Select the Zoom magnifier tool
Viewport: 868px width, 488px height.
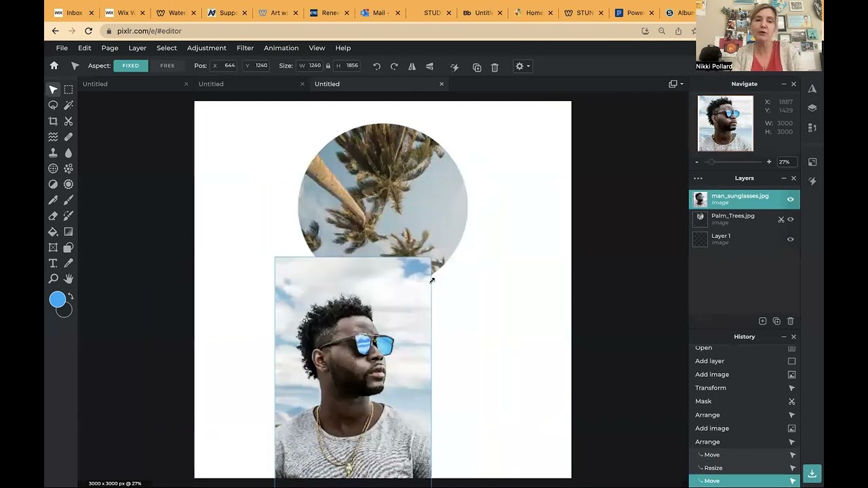[x=53, y=279]
